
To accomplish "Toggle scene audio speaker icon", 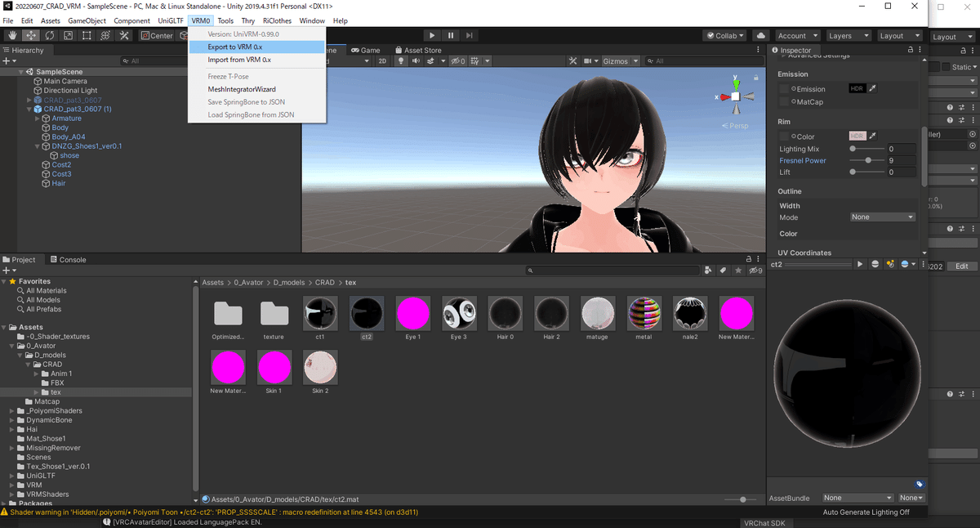I will tap(416, 60).
